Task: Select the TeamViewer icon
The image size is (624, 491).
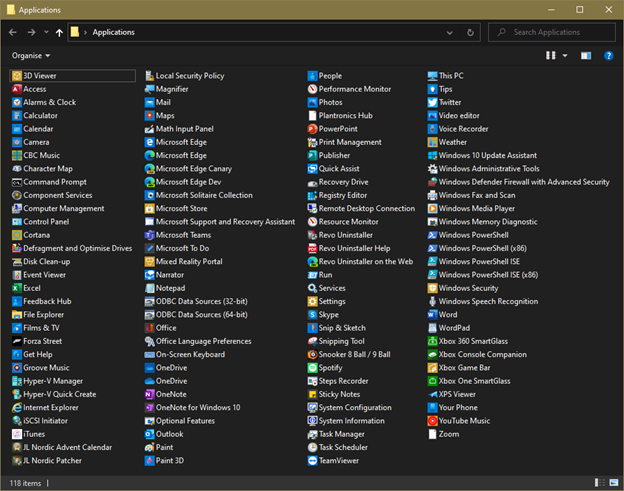Action: click(x=312, y=460)
